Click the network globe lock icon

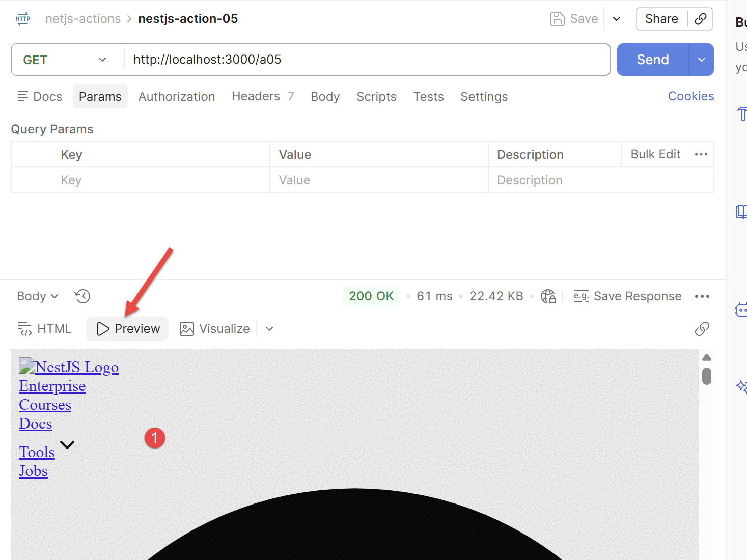[548, 296]
